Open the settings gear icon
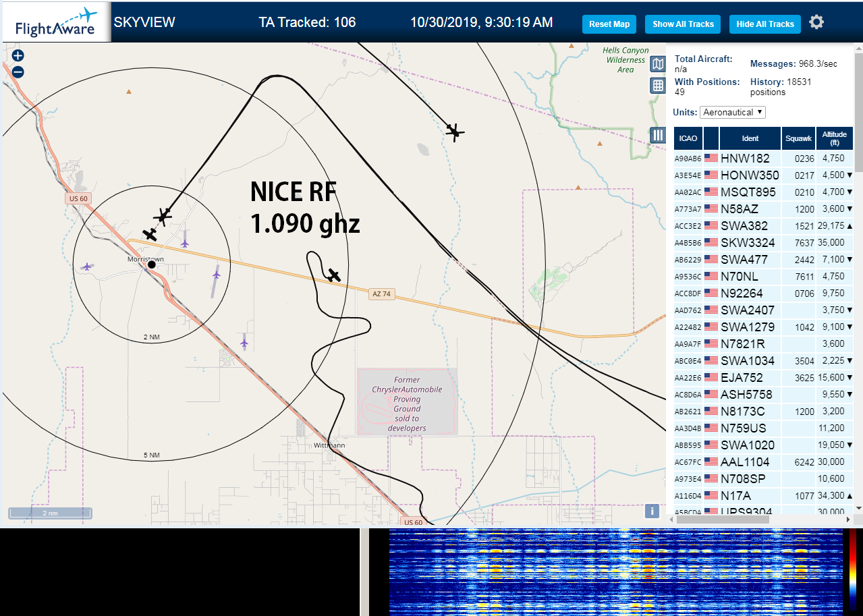Viewport: 863px width, 616px height. [816, 22]
